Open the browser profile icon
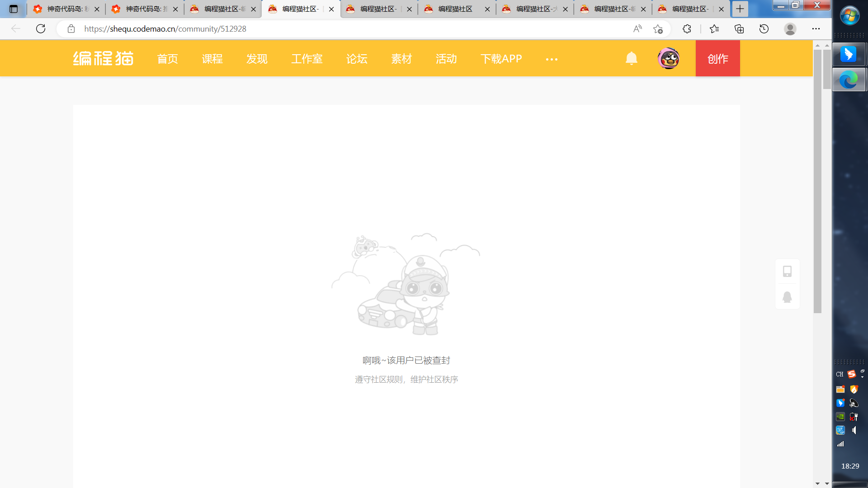Image resolution: width=868 pixels, height=488 pixels. [x=790, y=29]
